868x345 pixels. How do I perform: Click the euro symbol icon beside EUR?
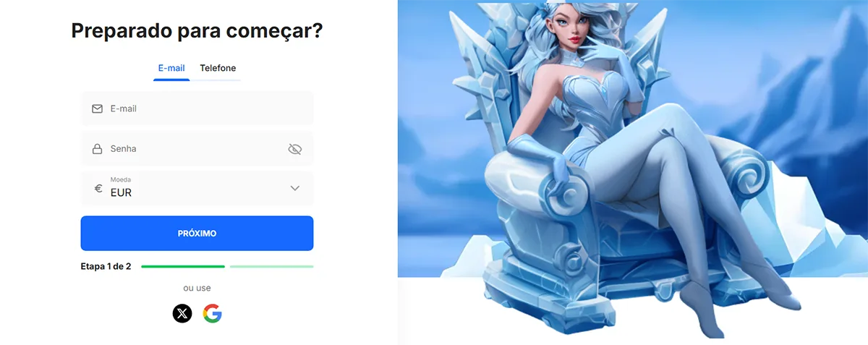(98, 188)
